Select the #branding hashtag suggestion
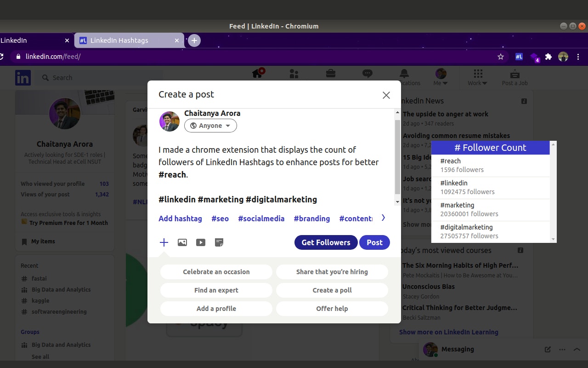 312,218
